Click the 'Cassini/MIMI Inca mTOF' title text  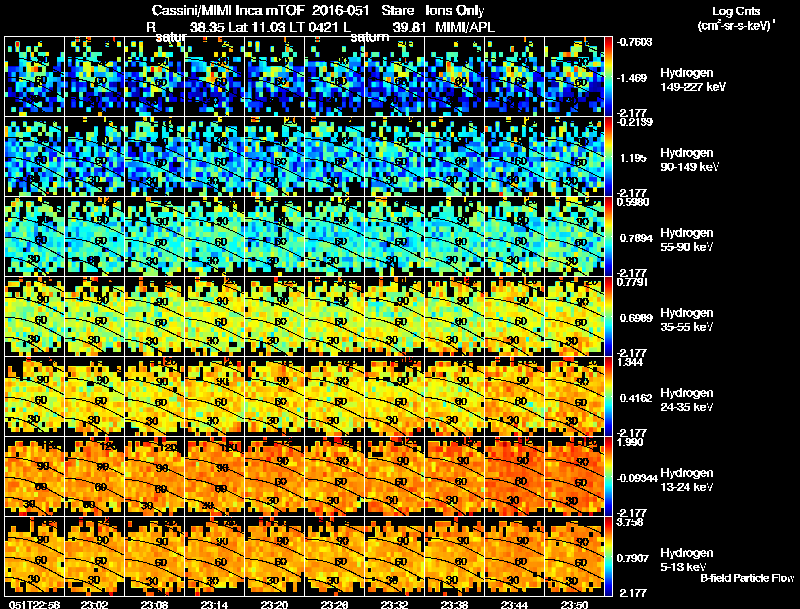click(228, 10)
